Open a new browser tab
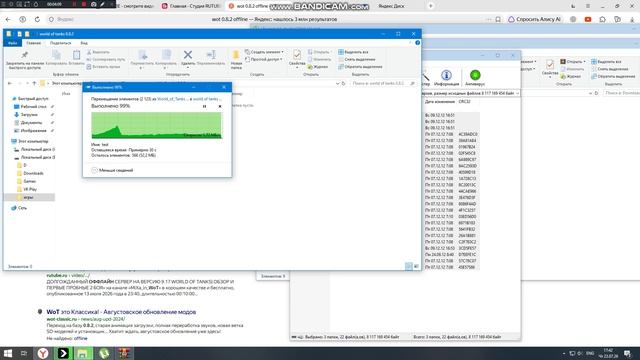Screen dimensions: 640x360 431,6
